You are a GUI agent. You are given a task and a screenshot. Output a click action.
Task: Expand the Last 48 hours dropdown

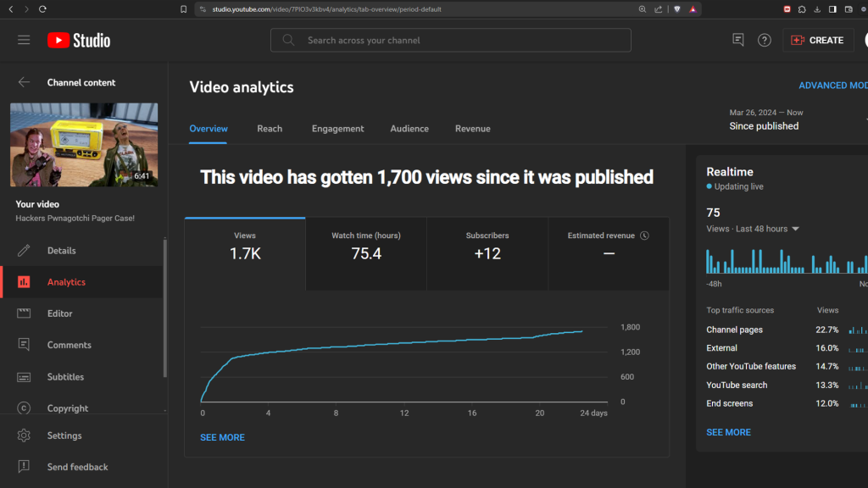(x=795, y=229)
